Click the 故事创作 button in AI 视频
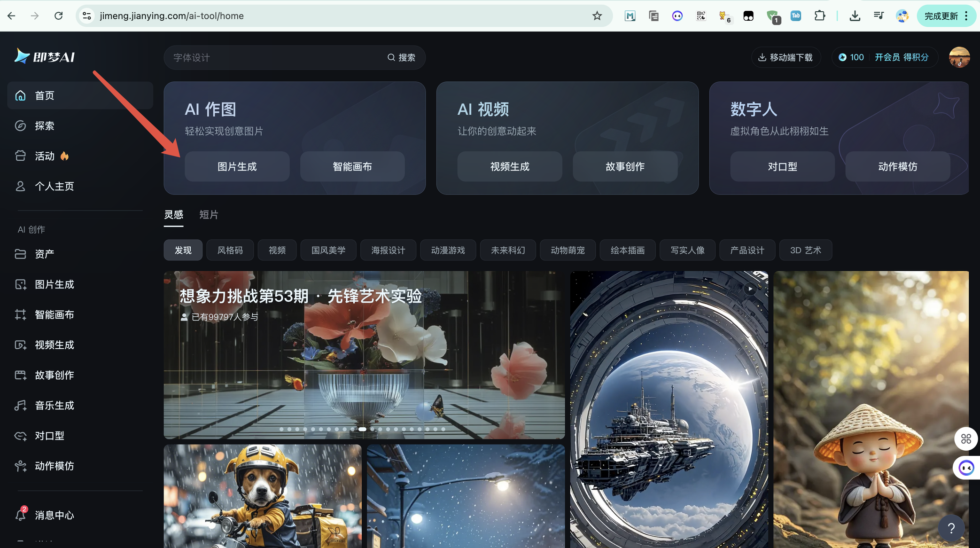980x548 pixels. pyautogui.click(x=625, y=166)
